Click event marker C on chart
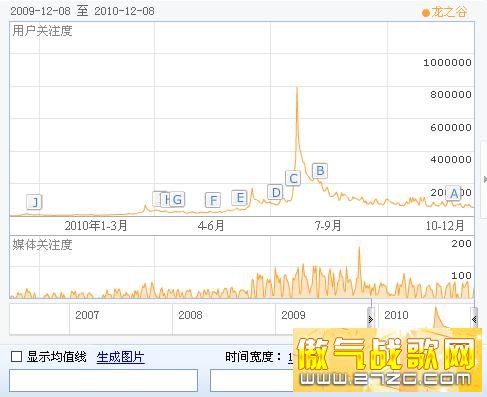The width and height of the screenshot is (487, 397). [293, 178]
